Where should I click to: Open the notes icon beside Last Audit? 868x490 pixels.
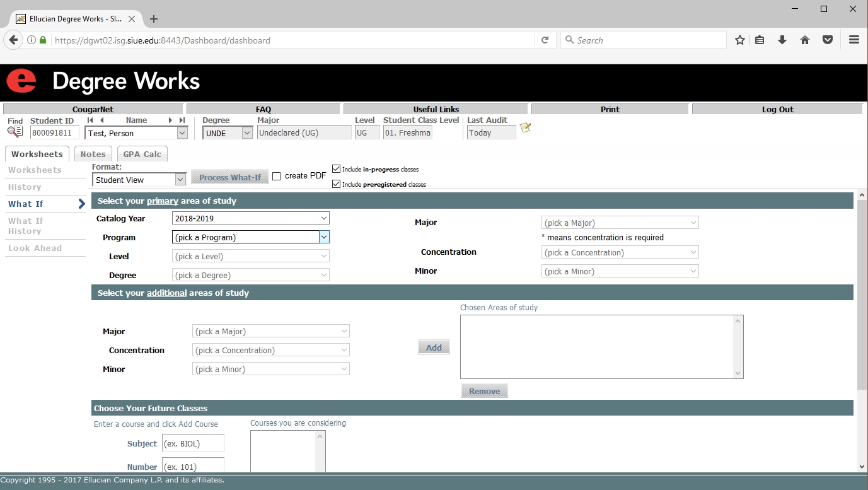pyautogui.click(x=525, y=128)
